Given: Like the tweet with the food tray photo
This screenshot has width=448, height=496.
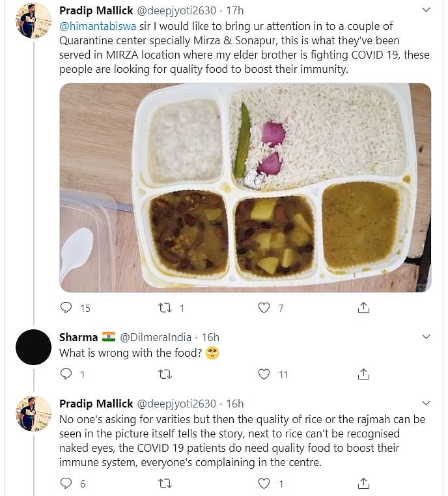Looking at the screenshot, I should [264, 308].
